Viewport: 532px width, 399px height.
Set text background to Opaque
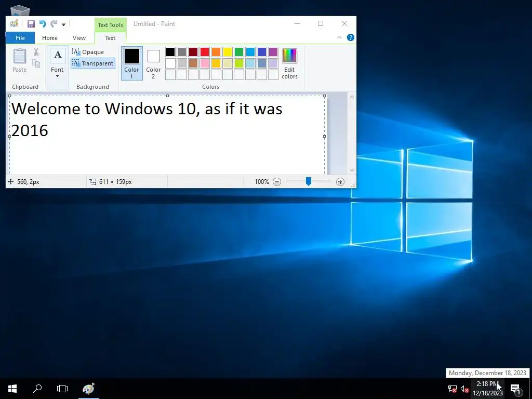tap(88, 51)
